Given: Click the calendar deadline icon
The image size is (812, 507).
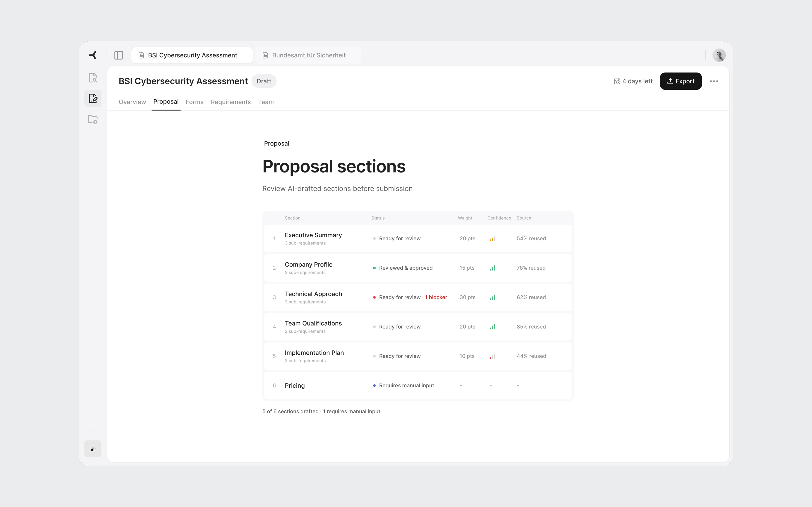Looking at the screenshot, I should [617, 81].
